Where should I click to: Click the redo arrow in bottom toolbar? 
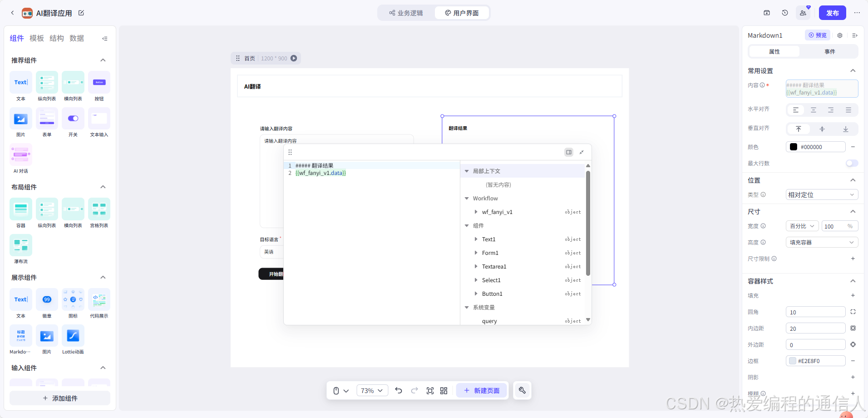pyautogui.click(x=414, y=390)
